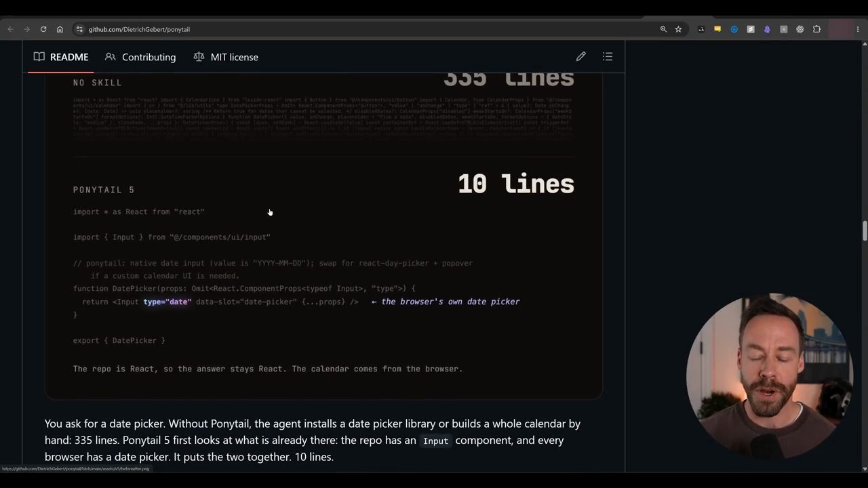The height and width of the screenshot is (488, 868).
Task: Click the browser forward arrow
Action: pyautogui.click(x=27, y=29)
